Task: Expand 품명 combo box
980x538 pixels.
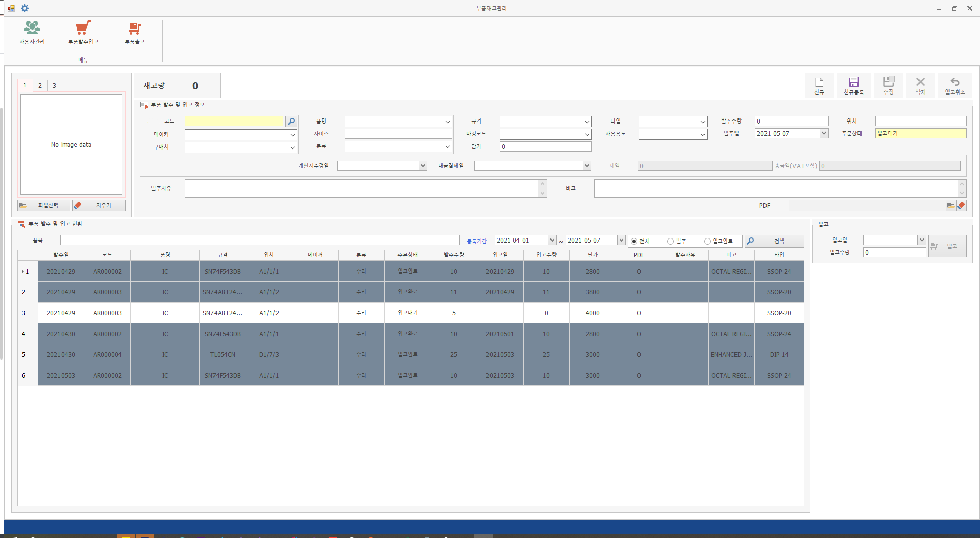Action: [x=447, y=122]
